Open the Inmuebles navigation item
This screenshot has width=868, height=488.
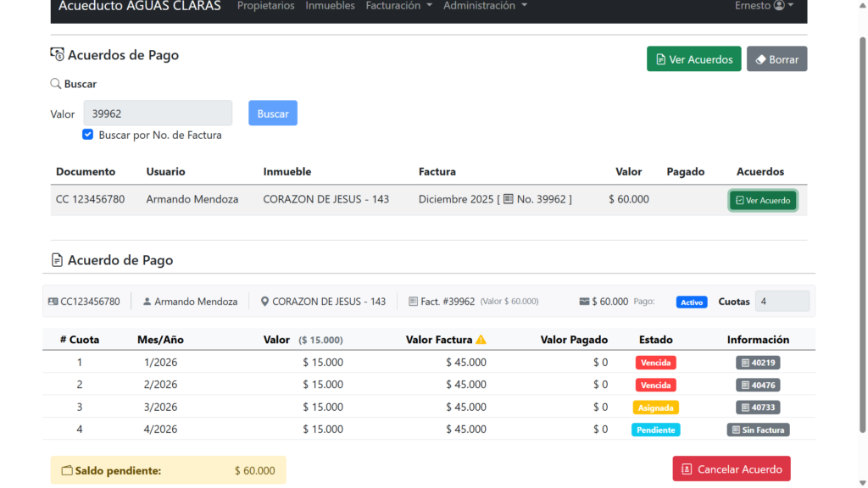click(330, 6)
